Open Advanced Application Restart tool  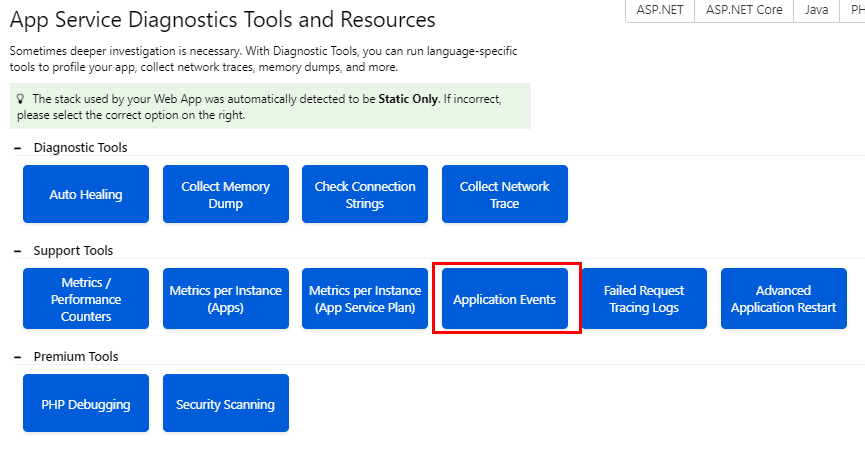click(x=783, y=299)
